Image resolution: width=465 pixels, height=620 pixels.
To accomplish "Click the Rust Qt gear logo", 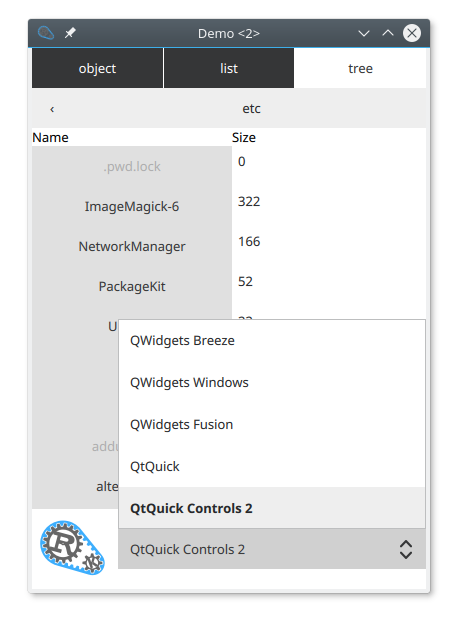I will pos(72,548).
